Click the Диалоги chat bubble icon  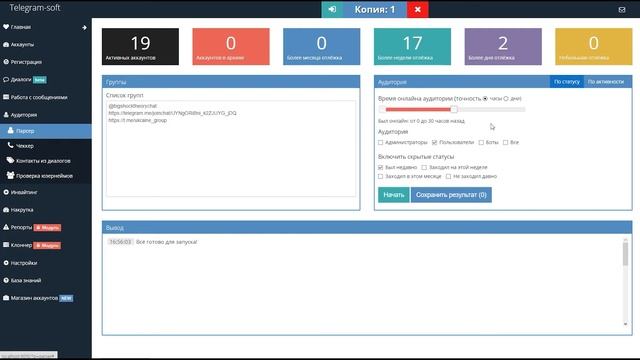[6, 80]
